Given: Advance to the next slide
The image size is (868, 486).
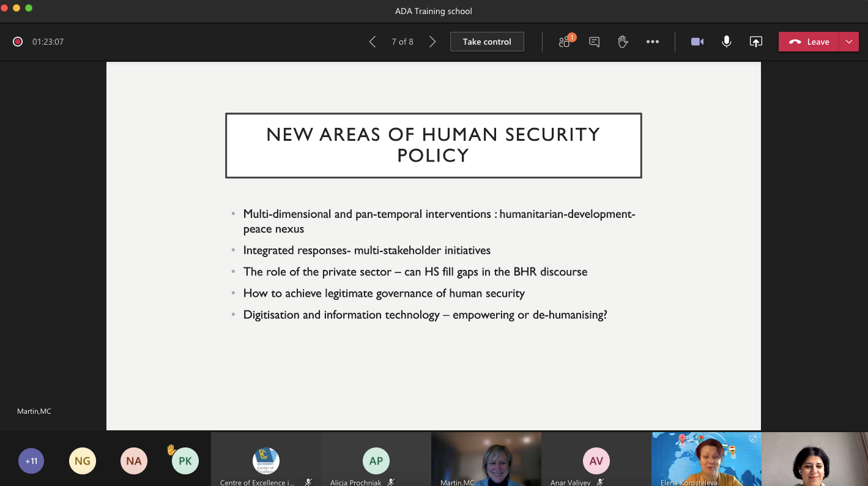Looking at the screenshot, I should coord(432,42).
